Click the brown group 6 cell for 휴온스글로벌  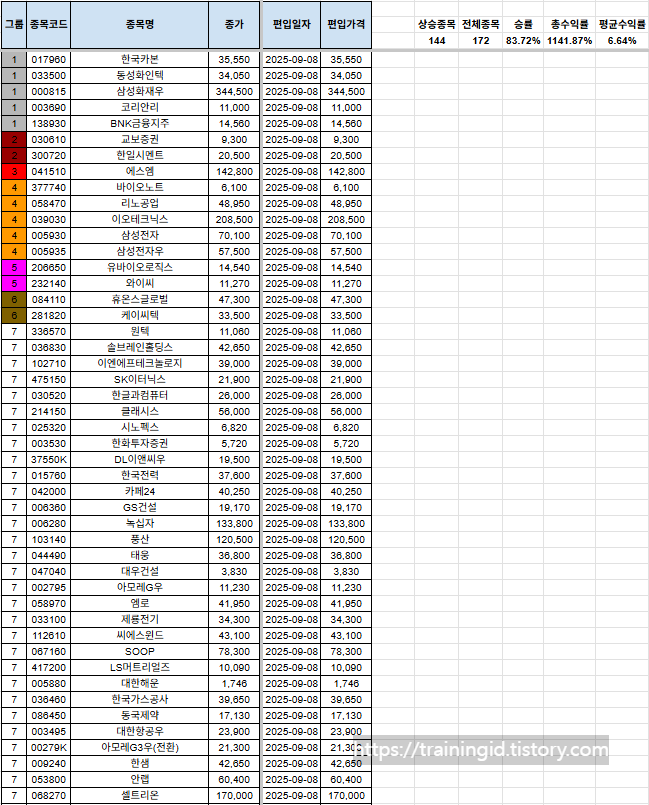click(14, 299)
